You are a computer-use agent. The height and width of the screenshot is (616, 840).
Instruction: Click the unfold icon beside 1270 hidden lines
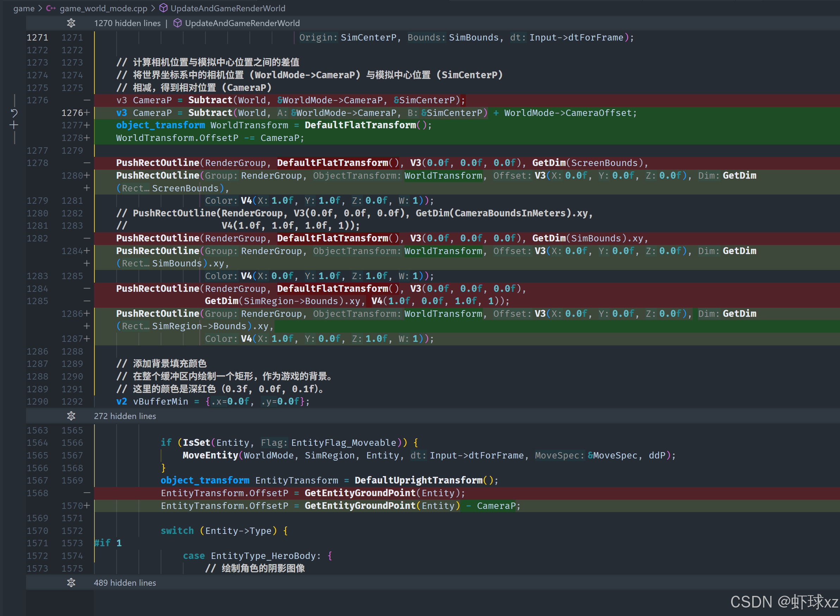tap(71, 23)
